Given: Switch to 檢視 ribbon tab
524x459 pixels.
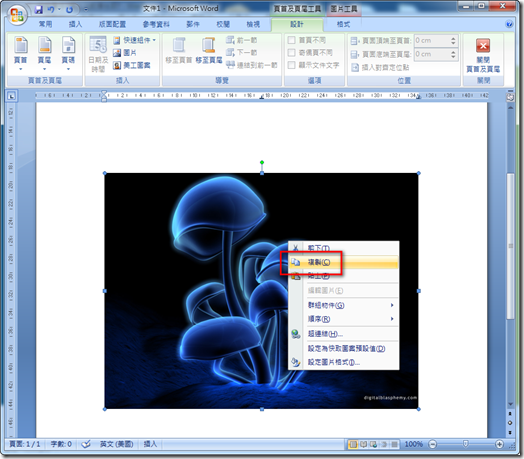Looking at the screenshot, I should (x=253, y=24).
